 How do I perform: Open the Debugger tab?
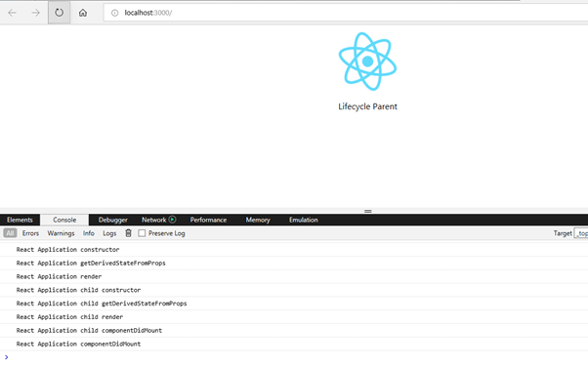113,220
